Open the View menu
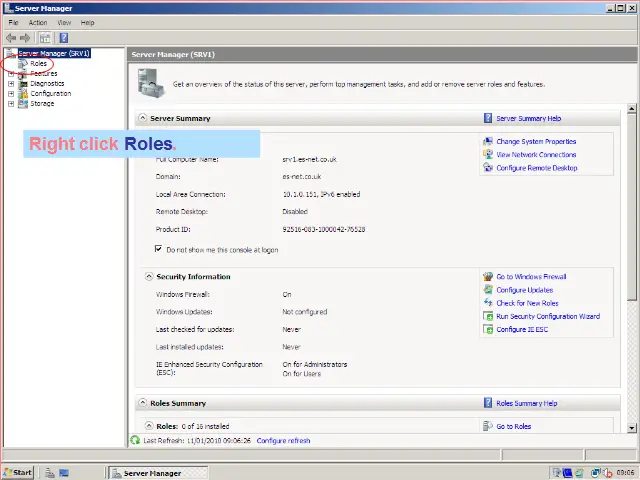Viewport: 640px width, 480px height. click(x=64, y=22)
